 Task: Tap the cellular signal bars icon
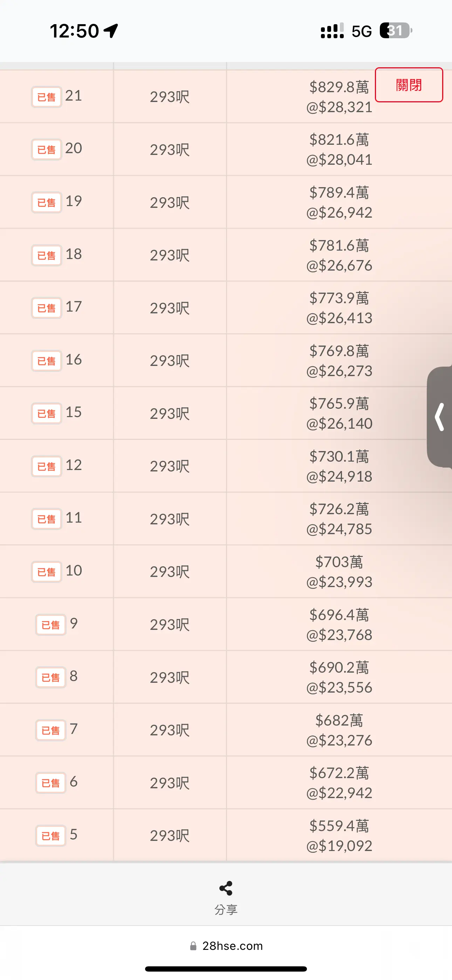(x=332, y=31)
